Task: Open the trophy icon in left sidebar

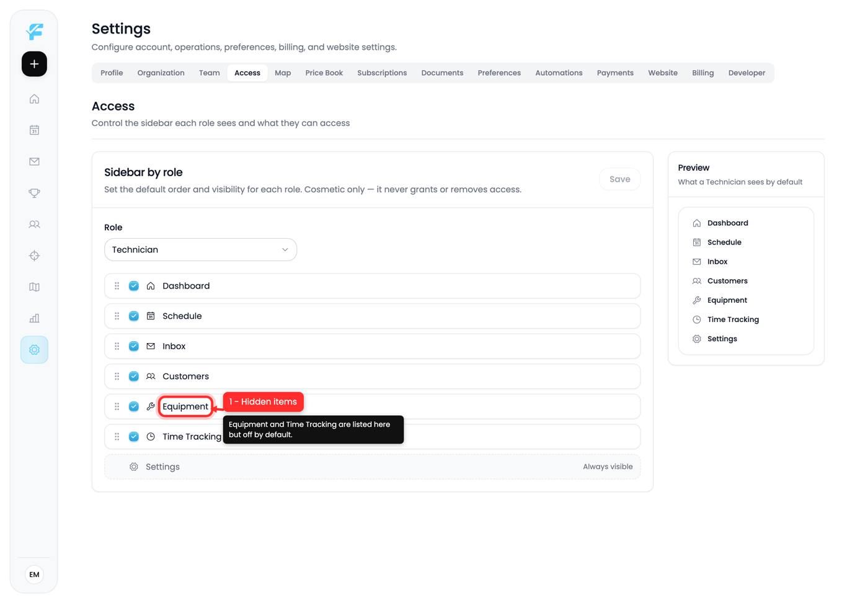Action: tap(34, 193)
